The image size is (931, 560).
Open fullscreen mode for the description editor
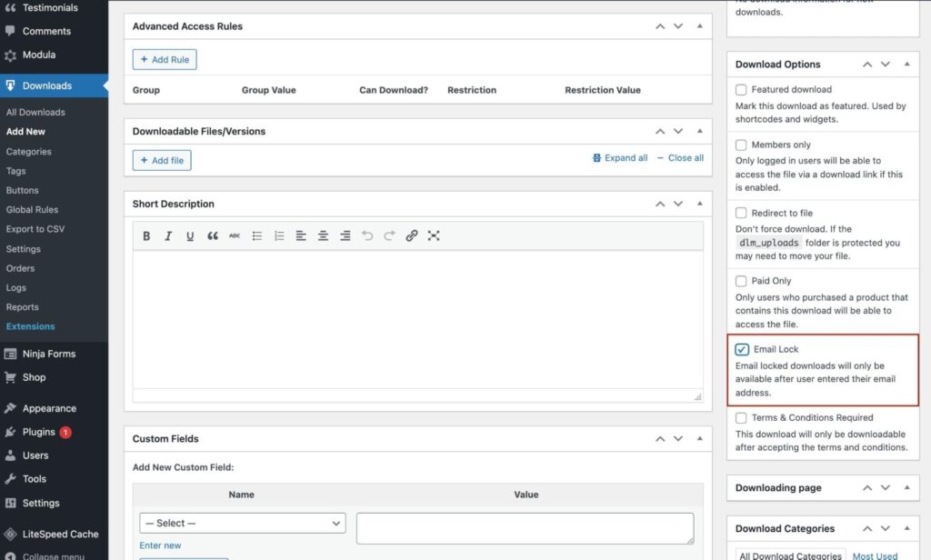click(434, 236)
